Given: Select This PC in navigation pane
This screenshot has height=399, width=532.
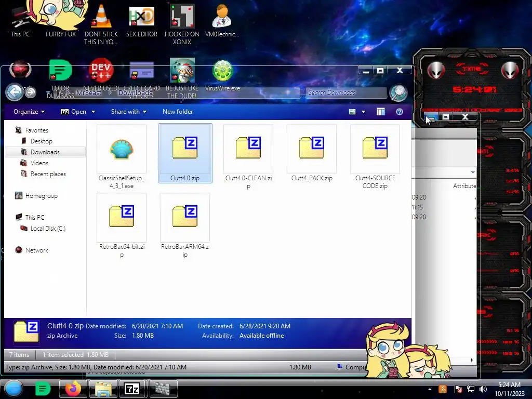Looking at the screenshot, I should [35, 218].
